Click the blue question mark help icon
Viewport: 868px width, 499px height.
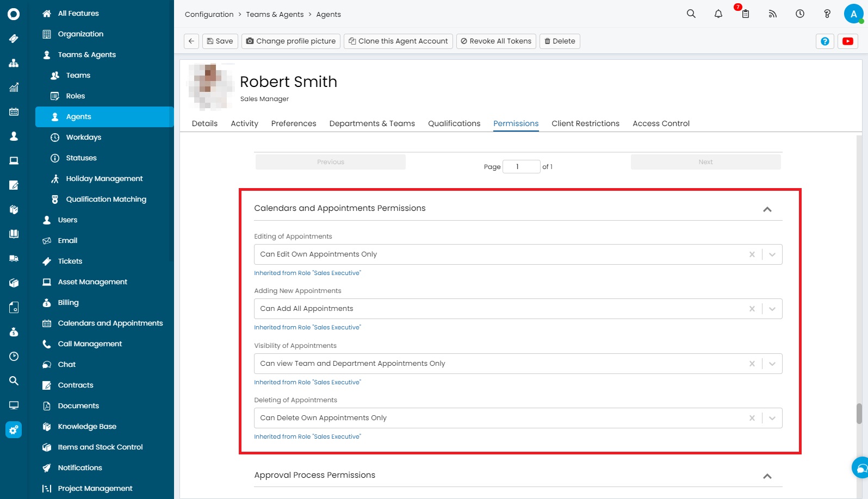point(824,41)
